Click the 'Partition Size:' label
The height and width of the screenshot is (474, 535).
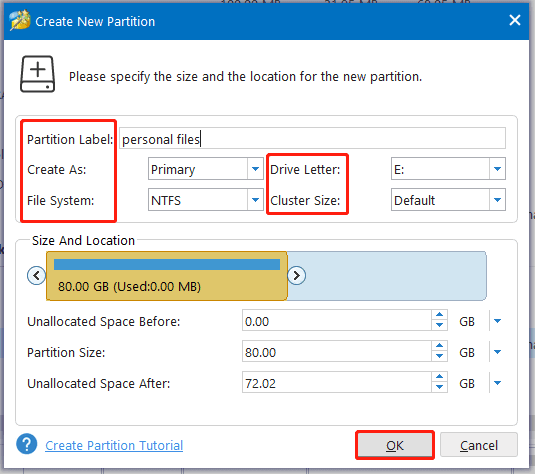click(66, 352)
